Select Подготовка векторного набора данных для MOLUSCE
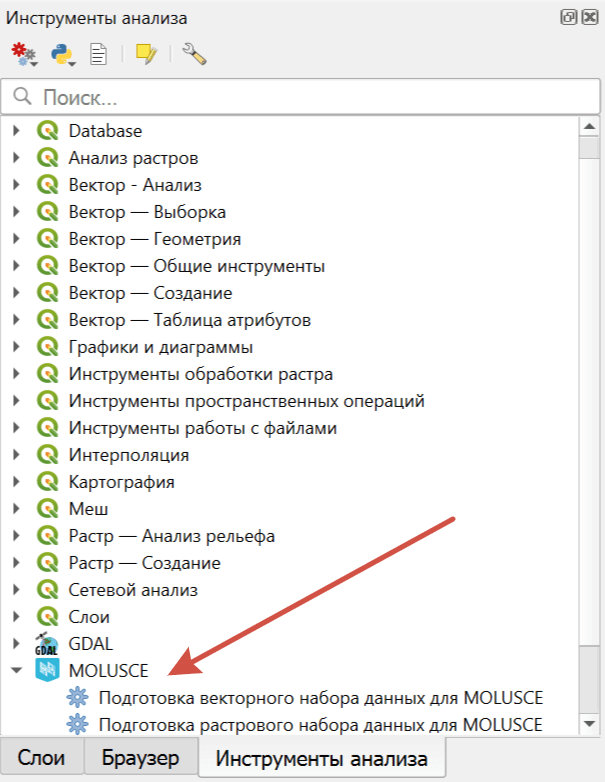Image resolution: width=605 pixels, height=782 pixels. tap(320, 697)
